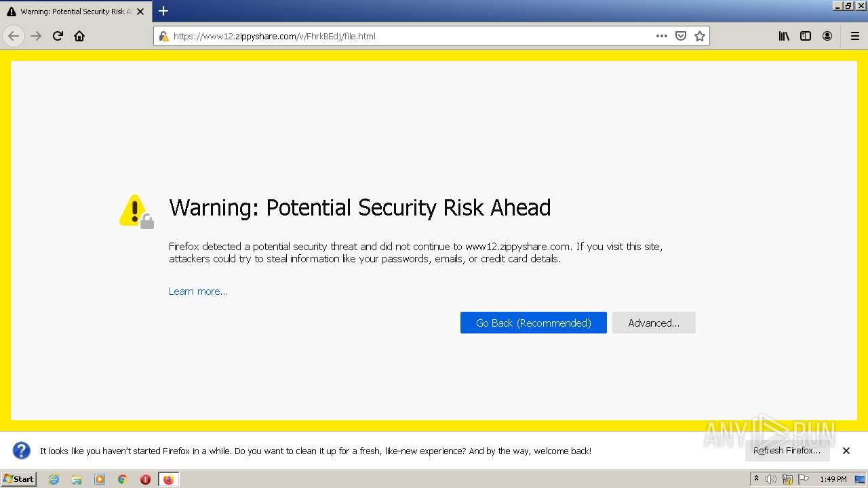The image size is (868, 488).
Task: Click the Warning: Potential Security Risk Ahead heading
Action: tap(360, 207)
